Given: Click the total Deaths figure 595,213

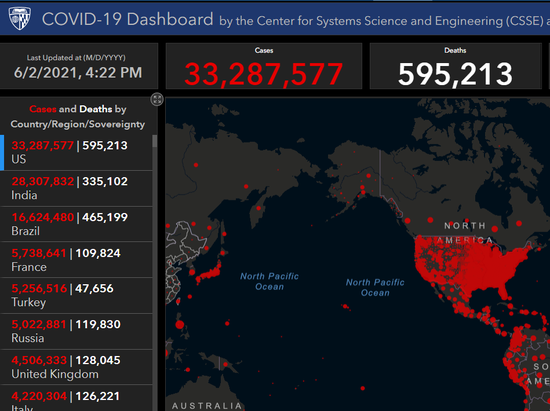Looking at the screenshot, I should click(x=455, y=74).
